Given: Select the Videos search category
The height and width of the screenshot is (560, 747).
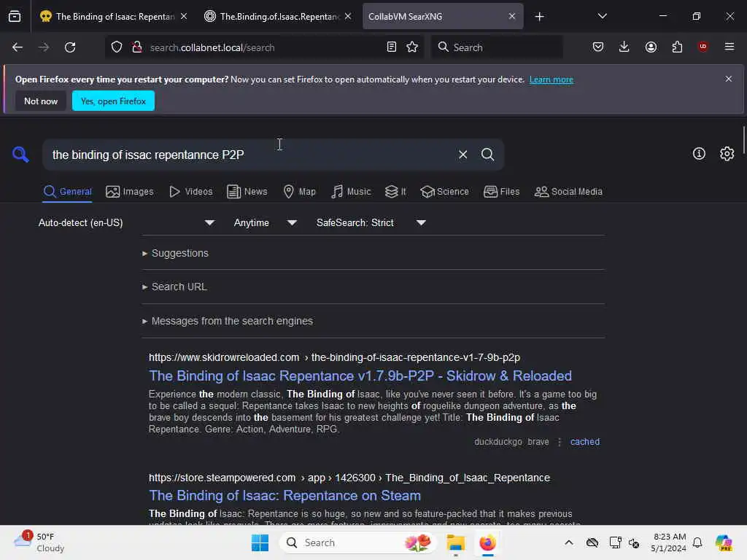Looking at the screenshot, I should click(191, 192).
